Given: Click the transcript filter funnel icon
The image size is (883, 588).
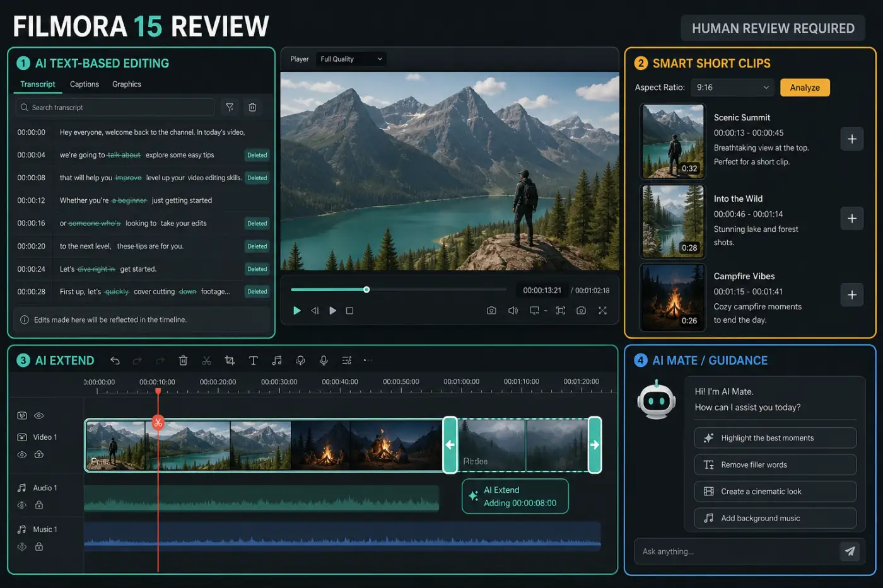Looking at the screenshot, I should tap(230, 107).
